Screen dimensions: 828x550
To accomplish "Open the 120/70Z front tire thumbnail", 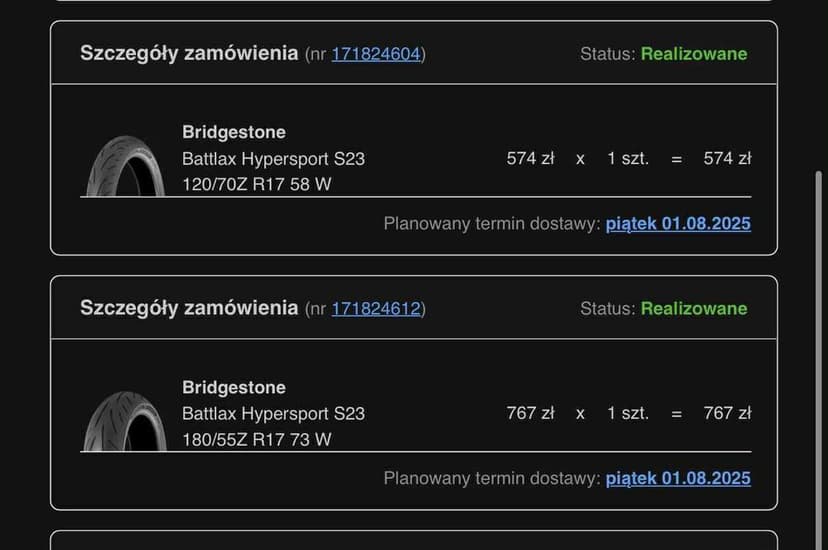I will [x=124, y=167].
